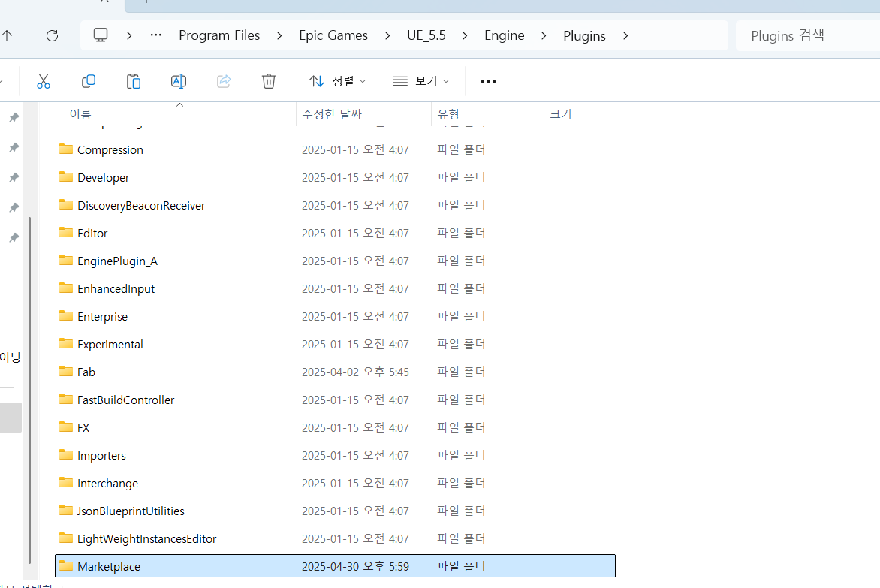
Task: Click 파일 폴더 type in Marketplace row
Action: pos(461,567)
